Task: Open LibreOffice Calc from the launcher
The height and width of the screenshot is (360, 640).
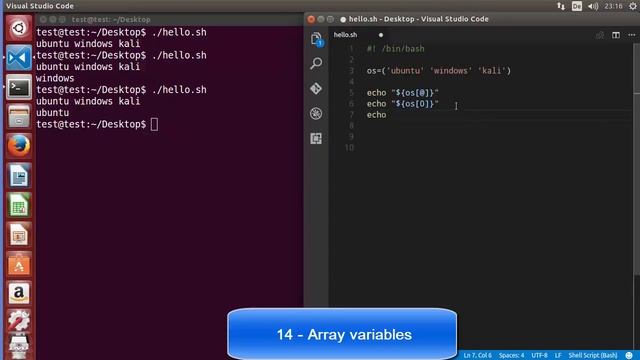Action: point(18,205)
